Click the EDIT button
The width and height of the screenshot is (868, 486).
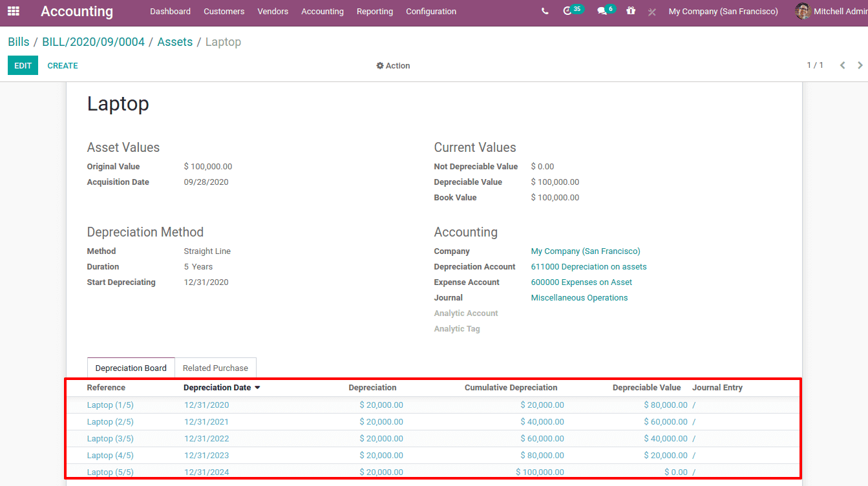(23, 65)
